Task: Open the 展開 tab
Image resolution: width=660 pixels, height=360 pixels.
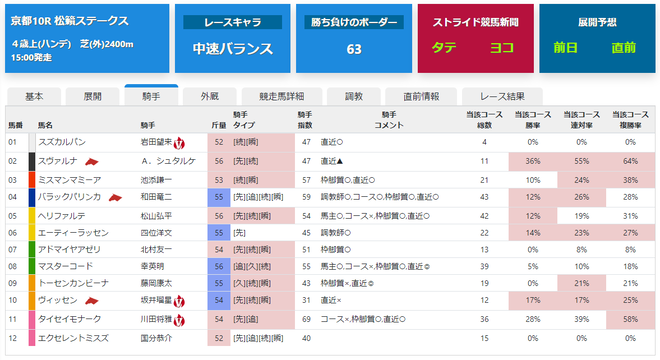Action: (92, 96)
